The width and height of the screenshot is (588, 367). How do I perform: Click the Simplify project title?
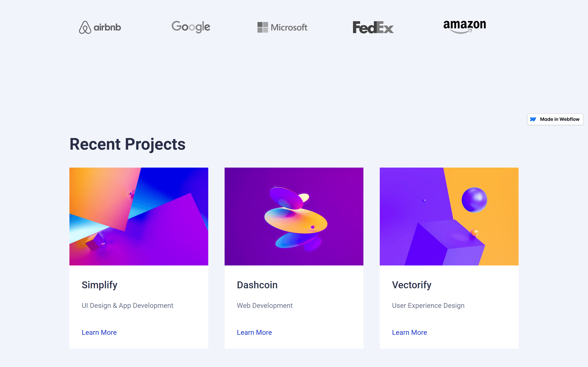(x=99, y=285)
